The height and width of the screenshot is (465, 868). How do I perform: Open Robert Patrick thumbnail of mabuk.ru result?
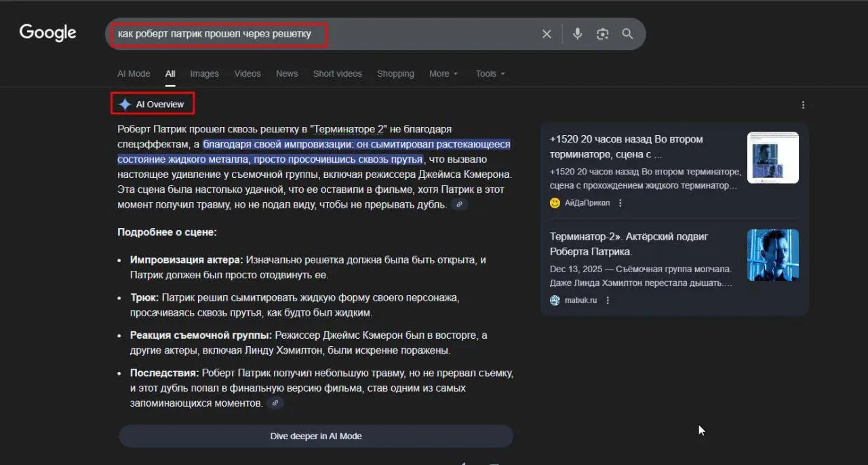click(773, 255)
